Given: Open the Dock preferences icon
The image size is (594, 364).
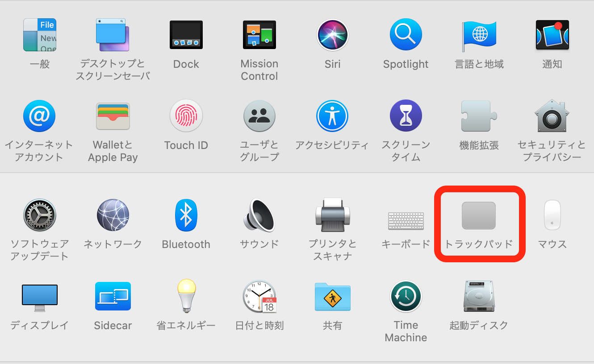Looking at the screenshot, I should pyautogui.click(x=186, y=35).
